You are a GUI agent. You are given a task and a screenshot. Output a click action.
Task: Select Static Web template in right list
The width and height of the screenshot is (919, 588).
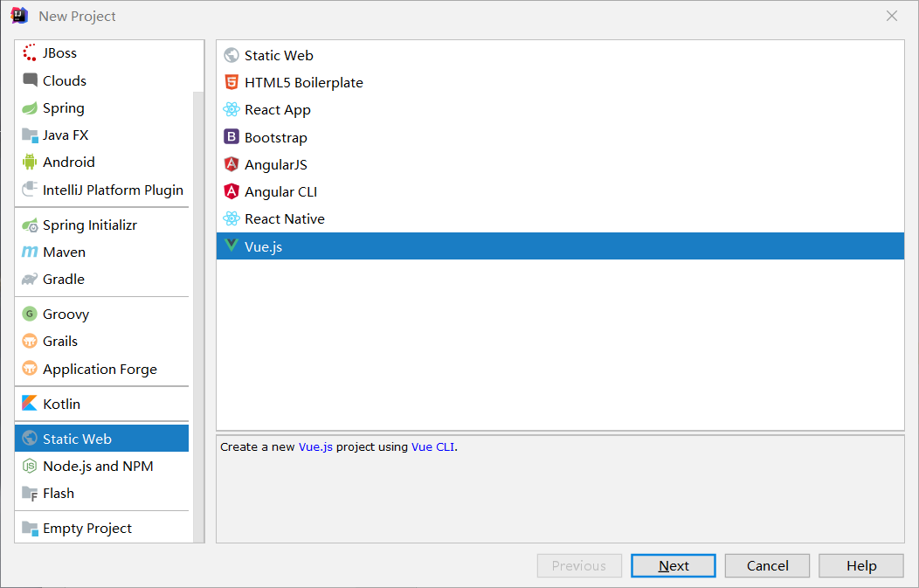(x=560, y=55)
